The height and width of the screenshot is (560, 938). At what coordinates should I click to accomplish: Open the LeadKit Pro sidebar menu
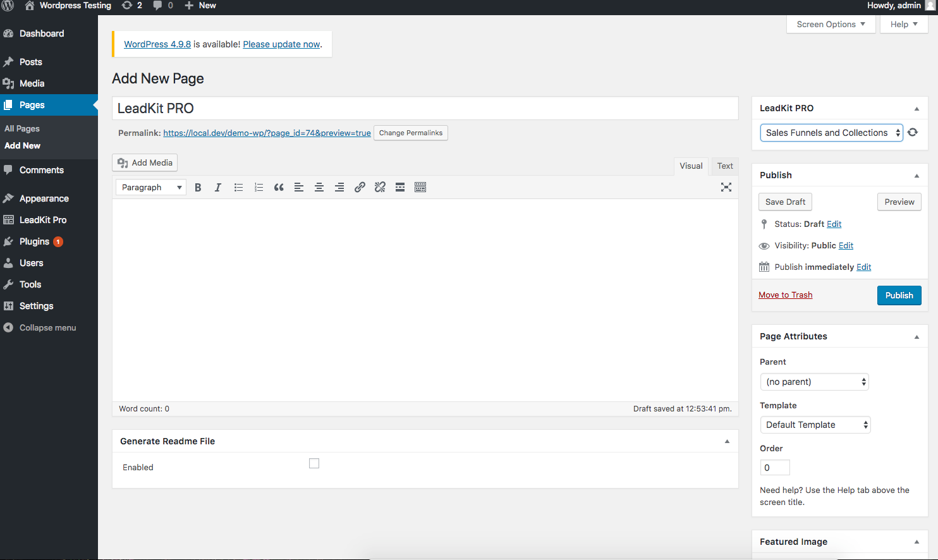(x=43, y=220)
